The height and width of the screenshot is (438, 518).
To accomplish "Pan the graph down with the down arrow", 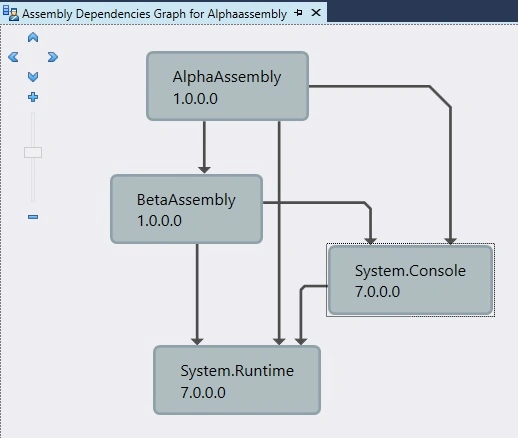I will (33, 77).
